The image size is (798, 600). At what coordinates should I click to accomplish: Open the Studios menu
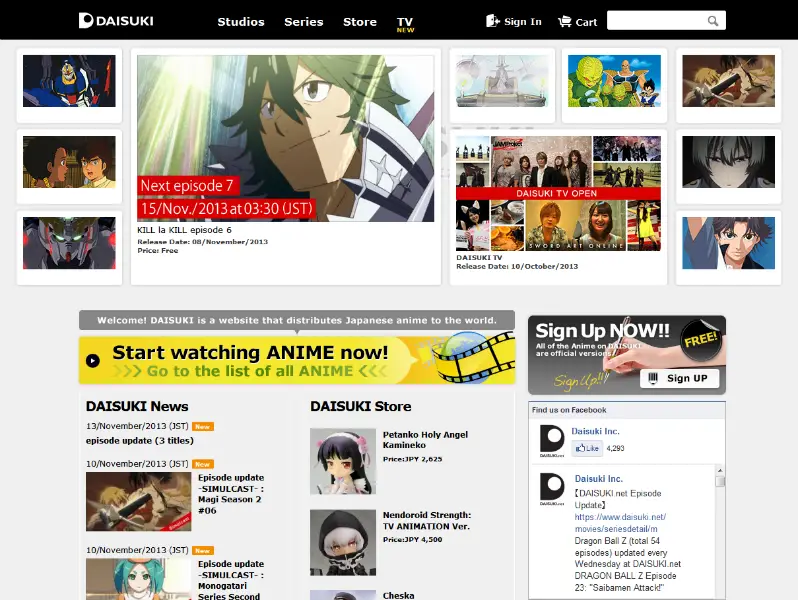point(241,22)
